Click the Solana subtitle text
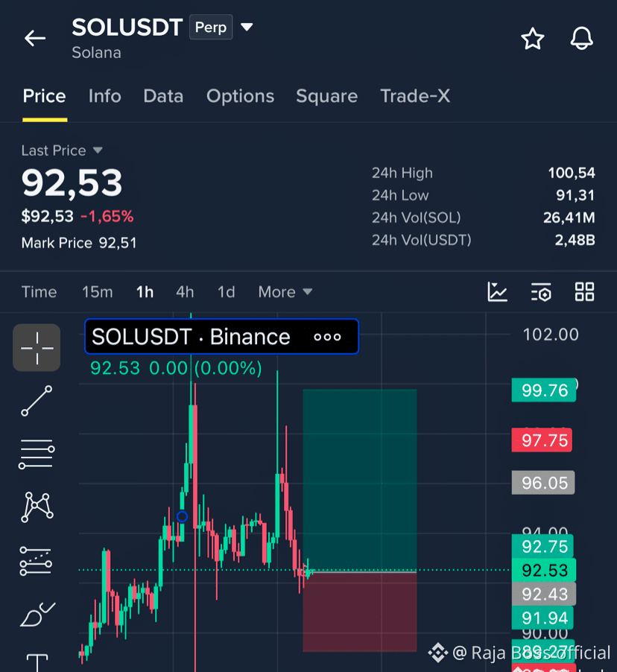The width and height of the screenshot is (617, 672). coord(96,53)
